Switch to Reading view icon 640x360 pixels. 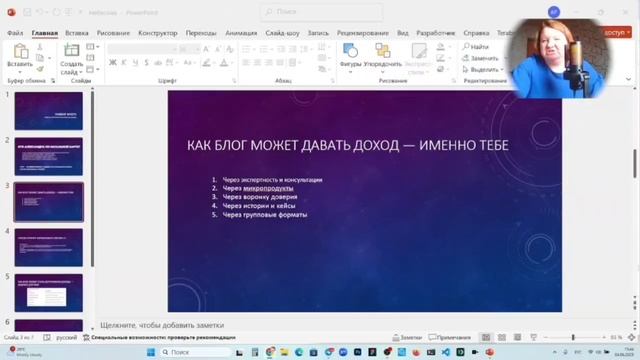[518, 338]
